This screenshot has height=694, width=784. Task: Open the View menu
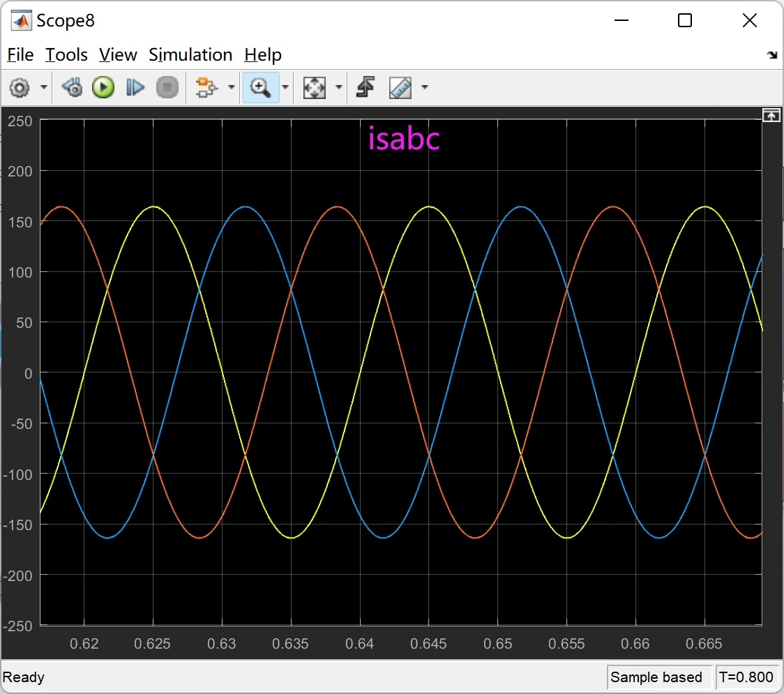(x=118, y=54)
